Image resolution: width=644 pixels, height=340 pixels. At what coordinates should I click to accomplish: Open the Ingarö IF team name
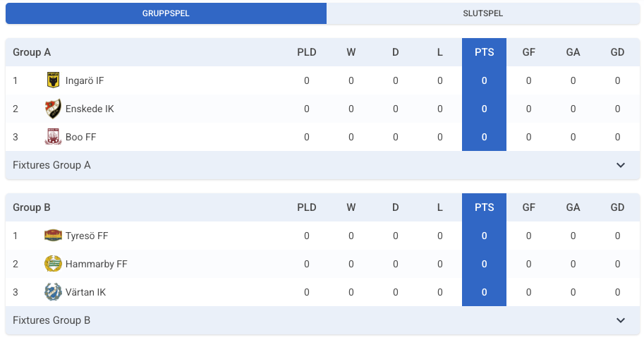[x=85, y=80]
